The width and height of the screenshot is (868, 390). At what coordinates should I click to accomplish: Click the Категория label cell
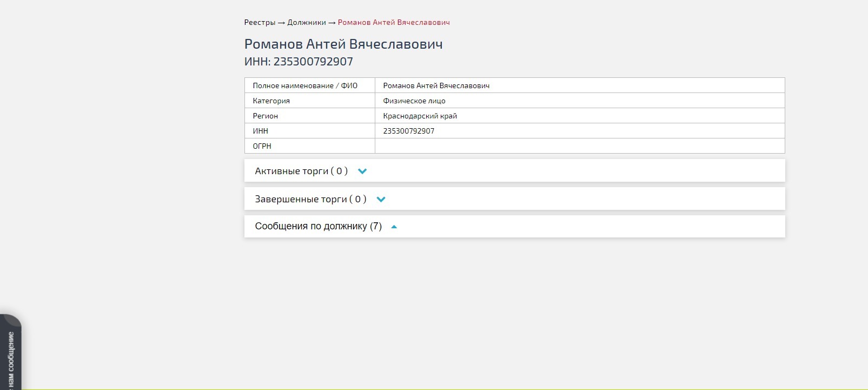[x=271, y=101]
